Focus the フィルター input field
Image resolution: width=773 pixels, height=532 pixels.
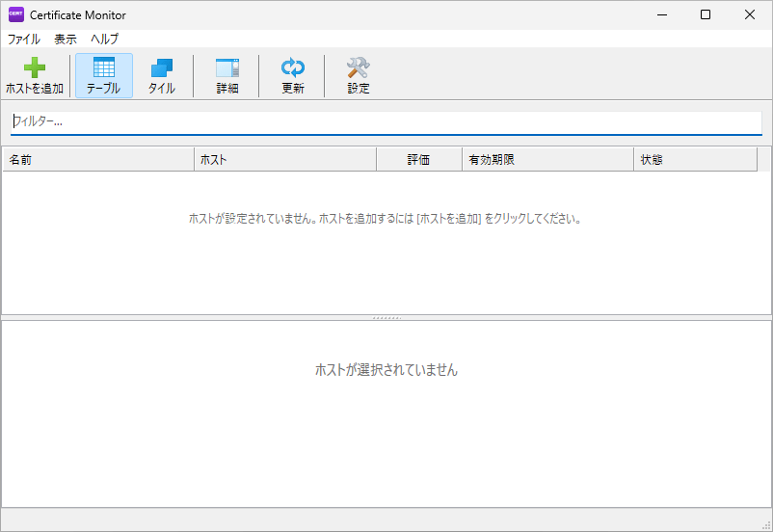[386, 121]
